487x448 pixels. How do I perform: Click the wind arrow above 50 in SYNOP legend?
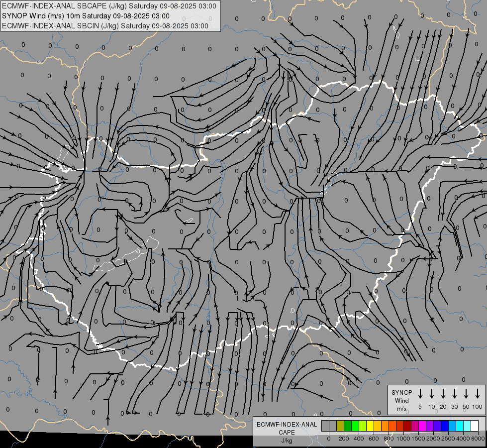click(466, 393)
